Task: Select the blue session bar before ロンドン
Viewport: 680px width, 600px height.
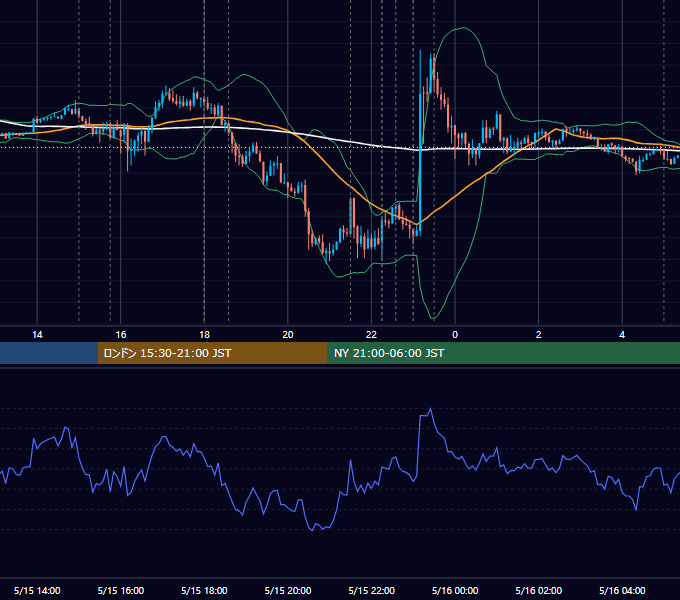Action: click(49, 353)
